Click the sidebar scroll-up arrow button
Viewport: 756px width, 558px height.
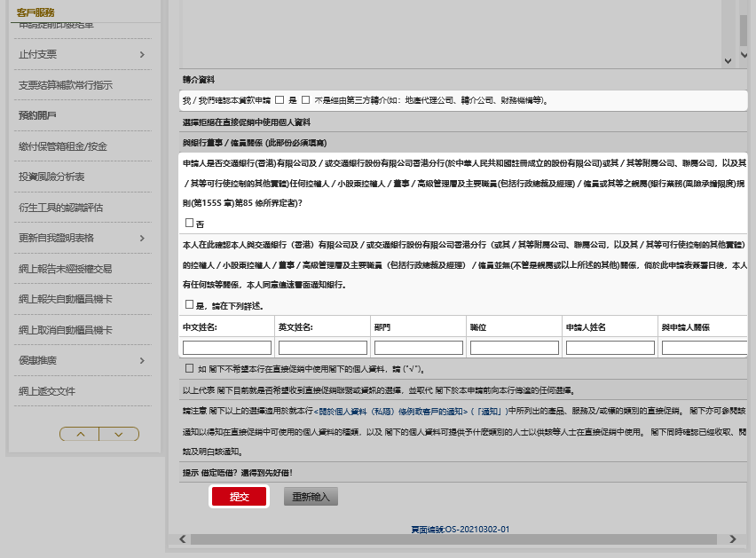click(x=80, y=434)
